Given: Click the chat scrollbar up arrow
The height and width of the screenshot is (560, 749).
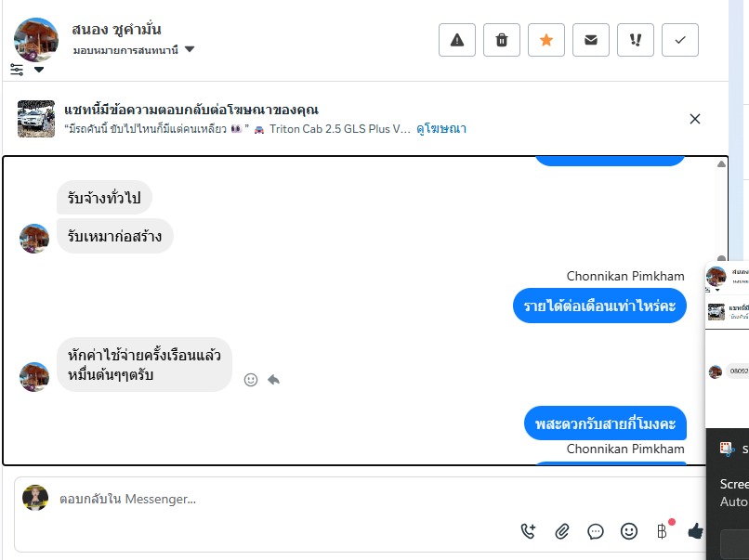Looking at the screenshot, I should [x=721, y=164].
